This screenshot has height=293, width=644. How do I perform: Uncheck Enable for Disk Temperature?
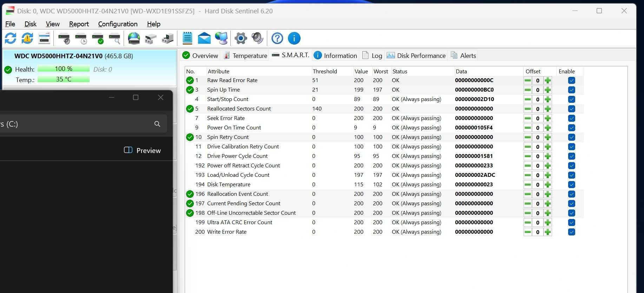pyautogui.click(x=572, y=185)
